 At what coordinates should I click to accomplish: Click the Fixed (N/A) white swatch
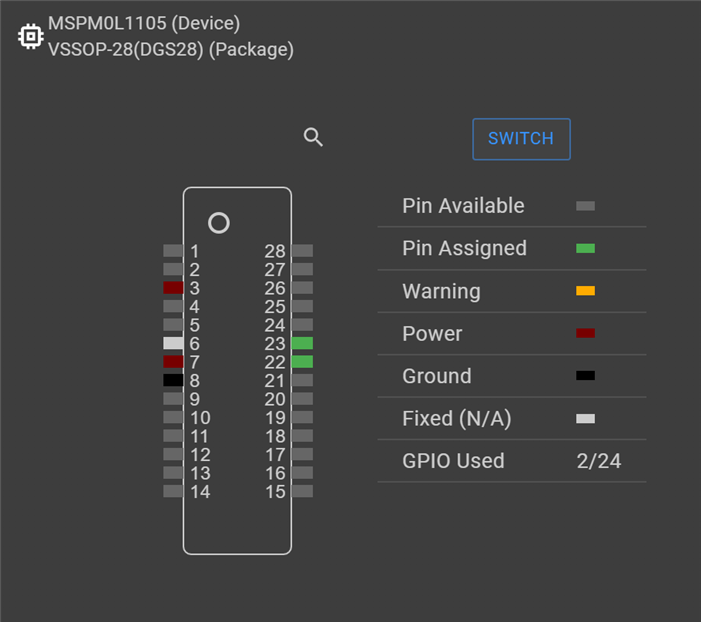click(x=585, y=419)
